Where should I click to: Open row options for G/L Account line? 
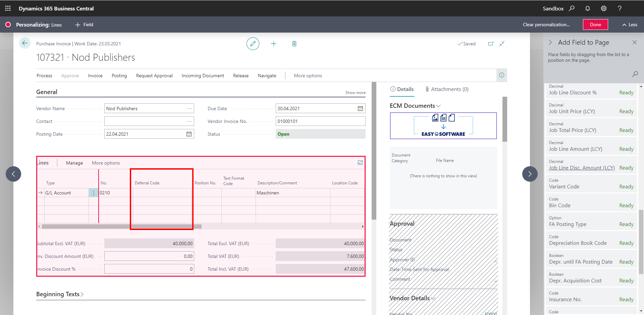click(x=94, y=193)
